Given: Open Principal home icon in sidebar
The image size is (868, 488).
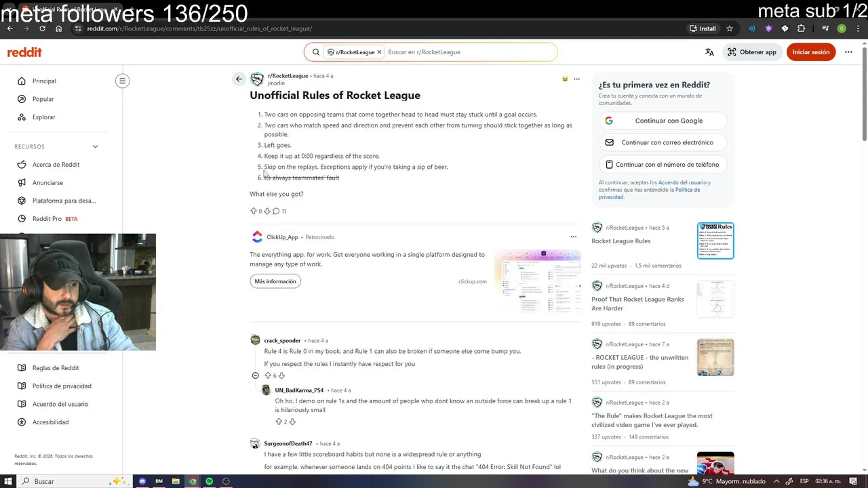Looking at the screenshot, I should click(22, 81).
